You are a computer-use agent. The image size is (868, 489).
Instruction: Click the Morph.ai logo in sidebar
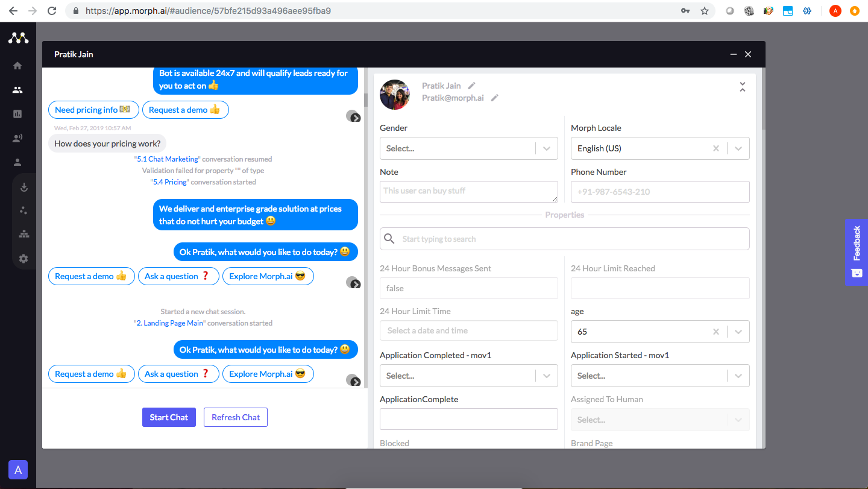pyautogui.click(x=18, y=38)
